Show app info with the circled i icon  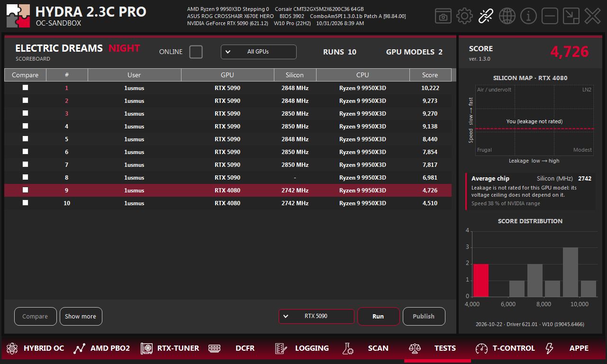click(x=528, y=16)
